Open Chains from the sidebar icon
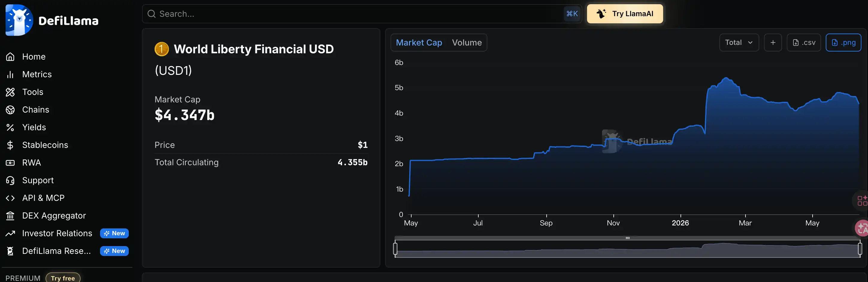Image resolution: width=868 pixels, height=282 pixels. coord(10,110)
